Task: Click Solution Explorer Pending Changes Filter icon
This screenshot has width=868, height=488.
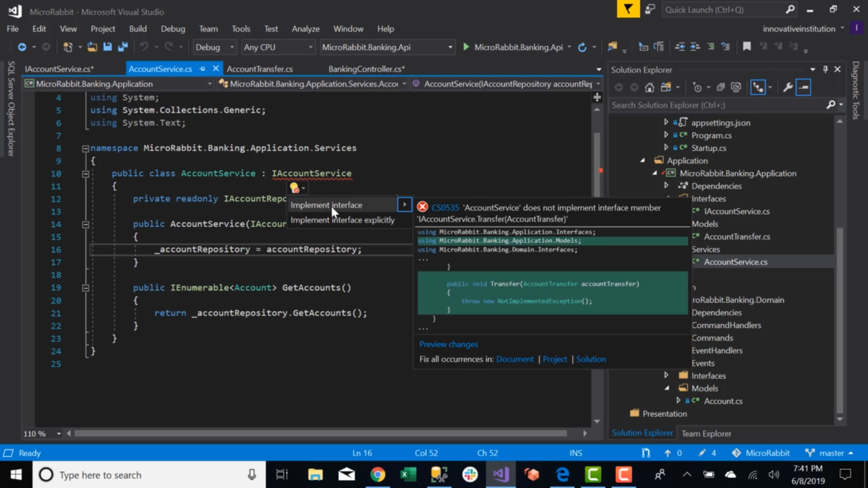Action: pos(697,87)
